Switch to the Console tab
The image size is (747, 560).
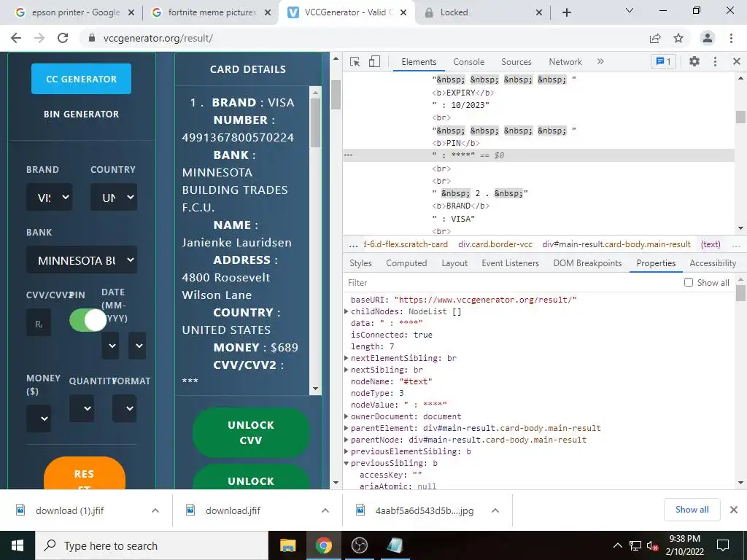469,62
